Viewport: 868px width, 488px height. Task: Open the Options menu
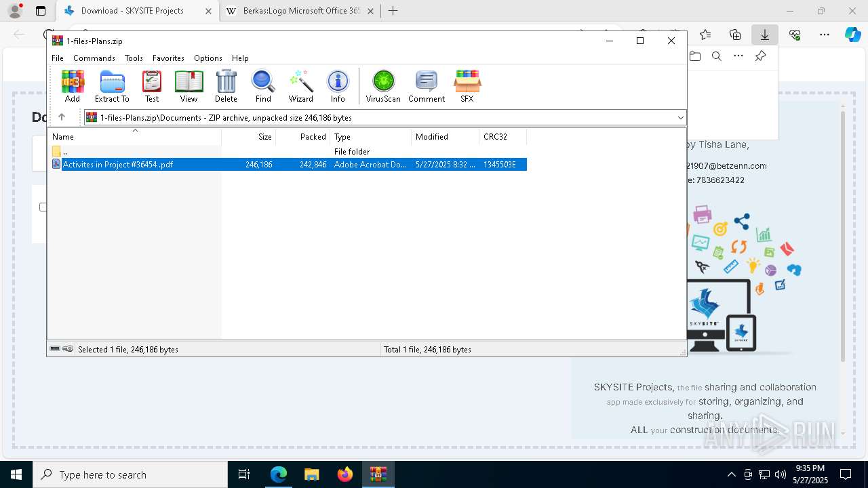208,58
